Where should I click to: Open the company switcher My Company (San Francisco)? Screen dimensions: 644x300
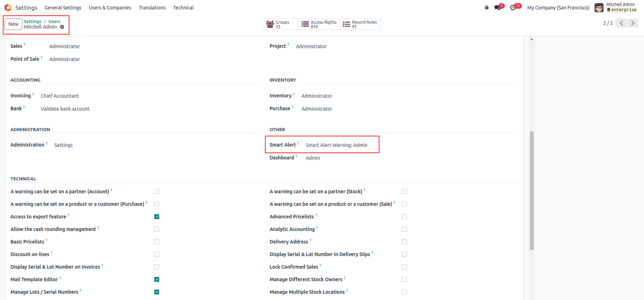(x=558, y=8)
